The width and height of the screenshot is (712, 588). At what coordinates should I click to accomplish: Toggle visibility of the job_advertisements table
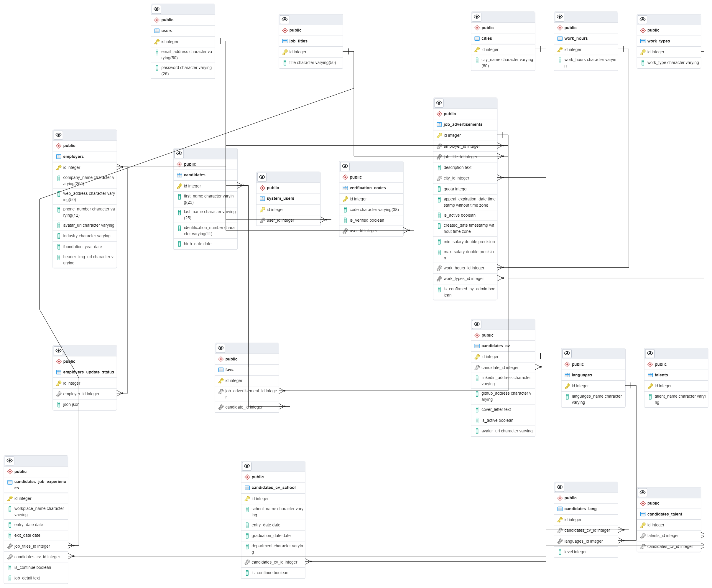click(439, 103)
